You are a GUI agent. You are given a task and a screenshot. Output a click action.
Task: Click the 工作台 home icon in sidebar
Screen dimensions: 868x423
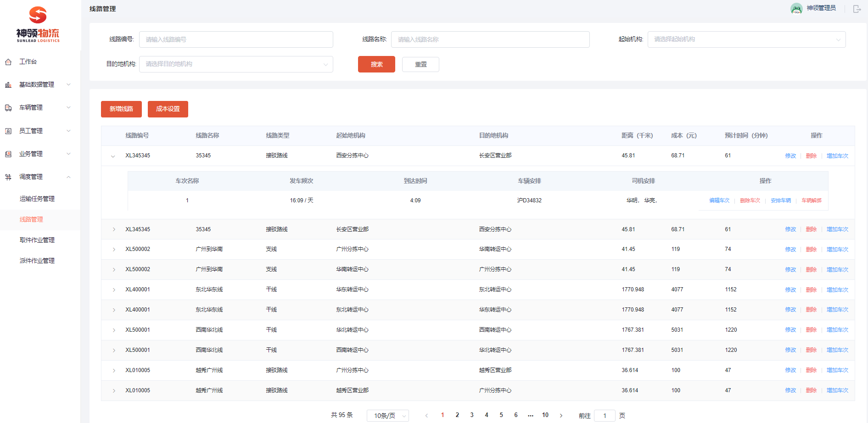(x=8, y=62)
